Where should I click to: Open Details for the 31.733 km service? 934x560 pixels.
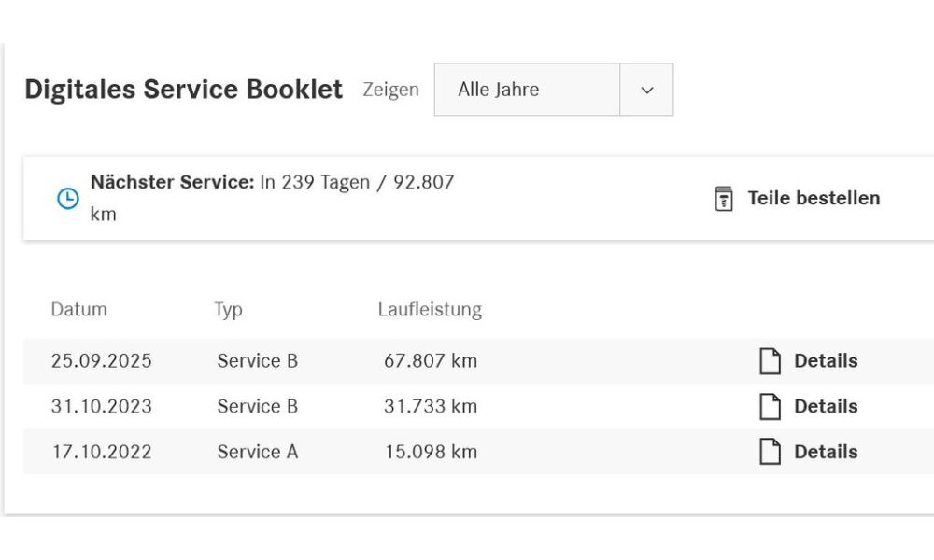pyautogui.click(x=826, y=406)
